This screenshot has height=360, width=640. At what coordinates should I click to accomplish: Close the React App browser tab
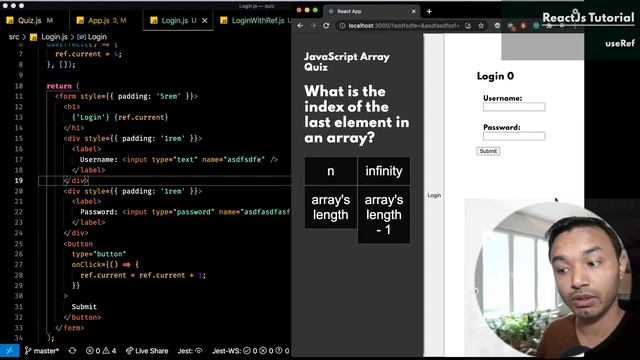[413, 11]
